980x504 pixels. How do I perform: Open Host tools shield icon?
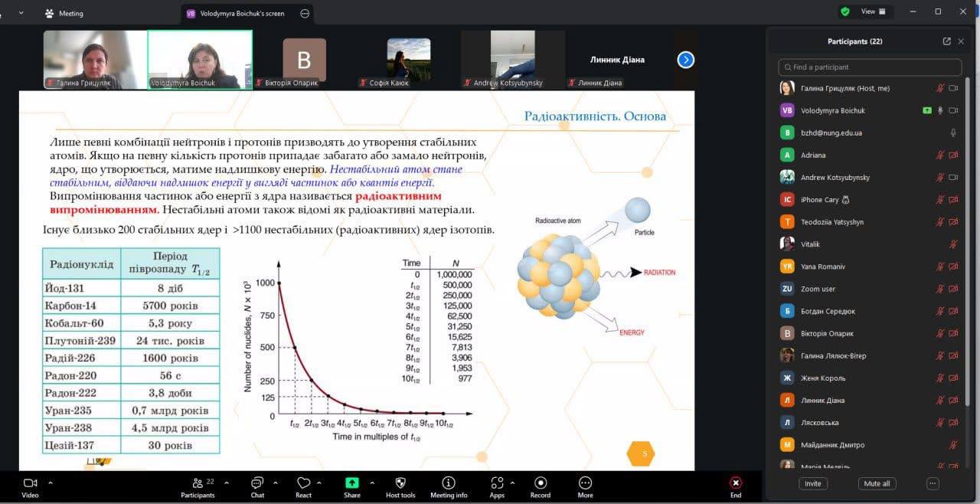(x=400, y=483)
